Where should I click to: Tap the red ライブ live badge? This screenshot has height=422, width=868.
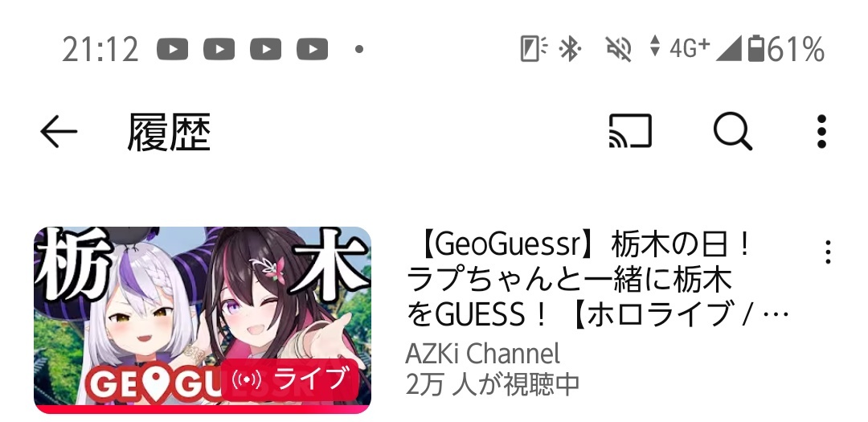coord(291,379)
